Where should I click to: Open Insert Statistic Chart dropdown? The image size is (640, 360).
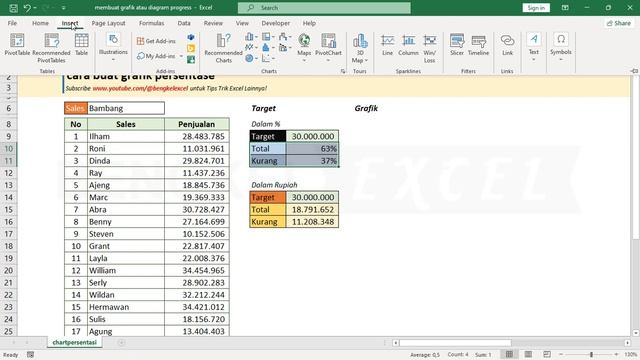click(268, 47)
